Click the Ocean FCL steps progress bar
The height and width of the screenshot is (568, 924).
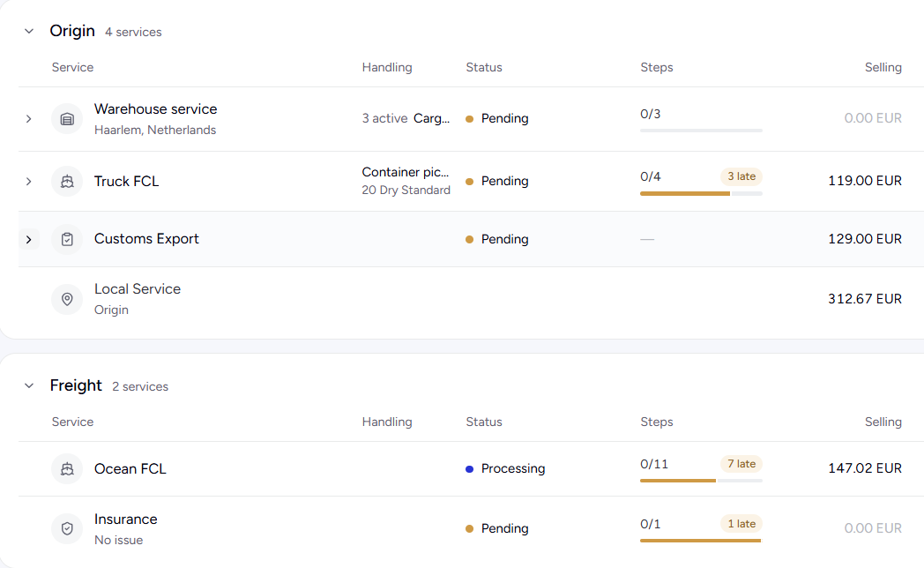click(x=701, y=481)
